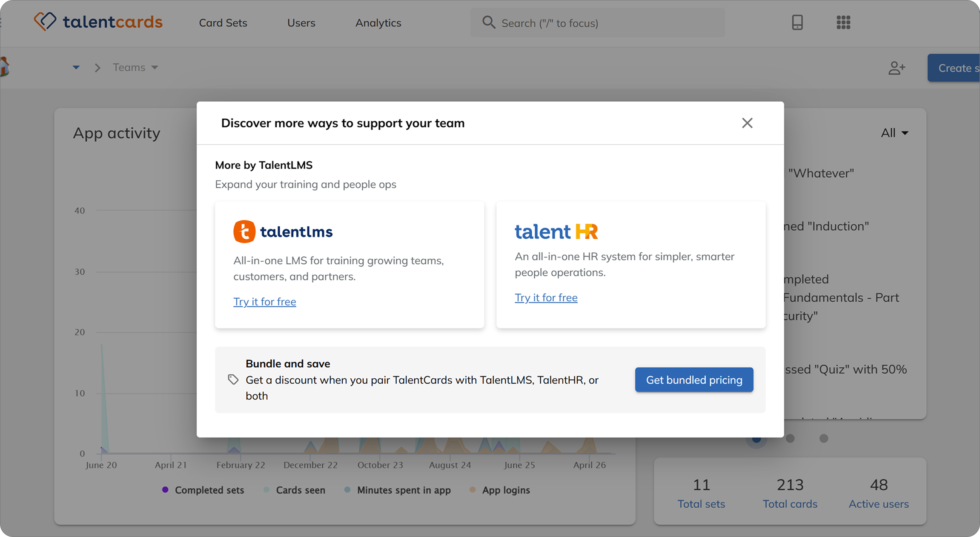Image resolution: width=980 pixels, height=537 pixels.
Task: Click the search magnifier icon
Action: pos(489,23)
